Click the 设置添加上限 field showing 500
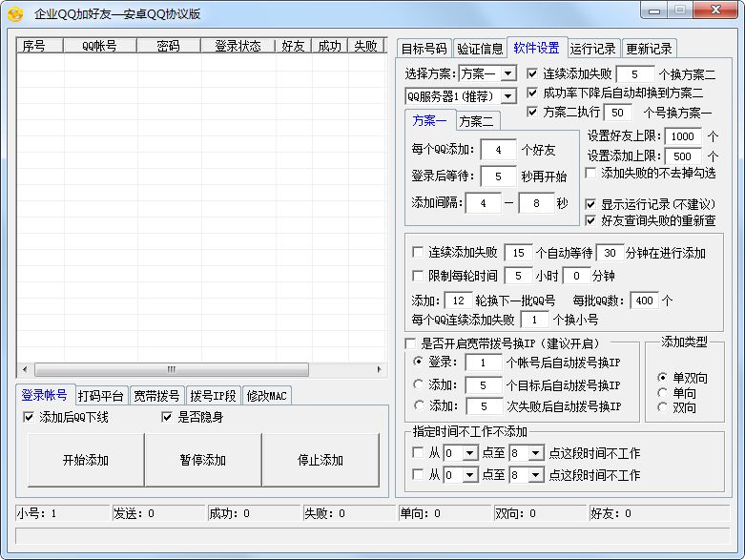Screen dimensions: 745x560 point(683,156)
